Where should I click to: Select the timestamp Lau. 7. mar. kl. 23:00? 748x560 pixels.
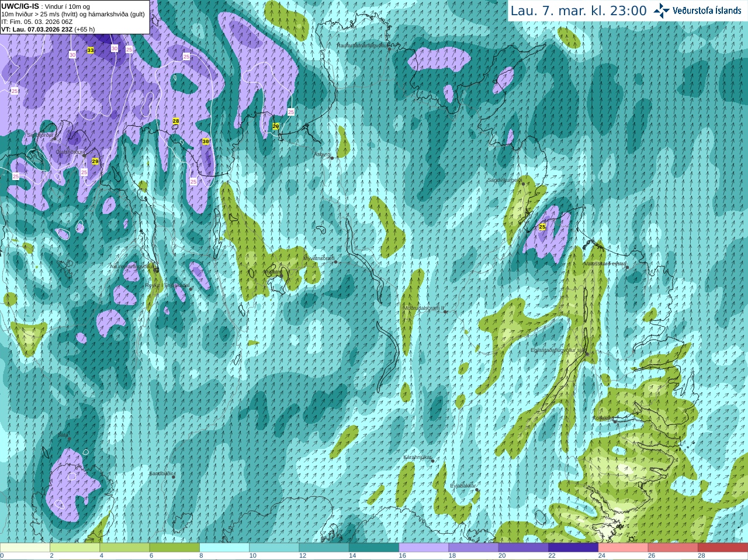[579, 11]
